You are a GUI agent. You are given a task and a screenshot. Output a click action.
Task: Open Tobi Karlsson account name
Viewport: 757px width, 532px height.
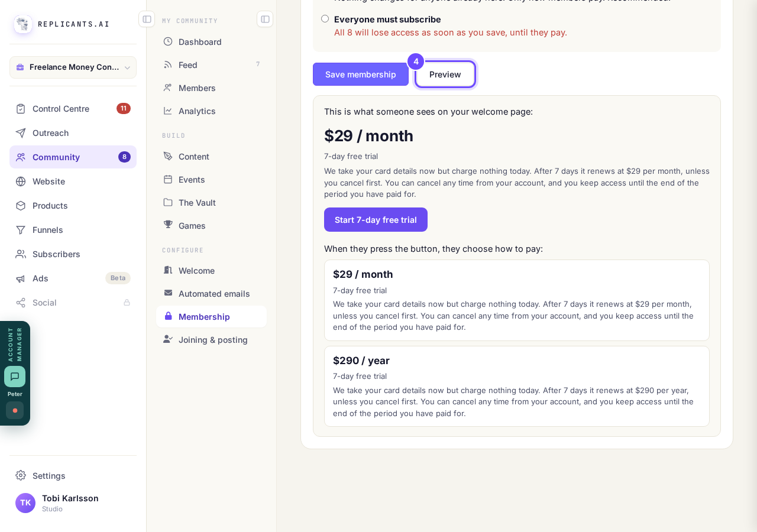(x=70, y=498)
